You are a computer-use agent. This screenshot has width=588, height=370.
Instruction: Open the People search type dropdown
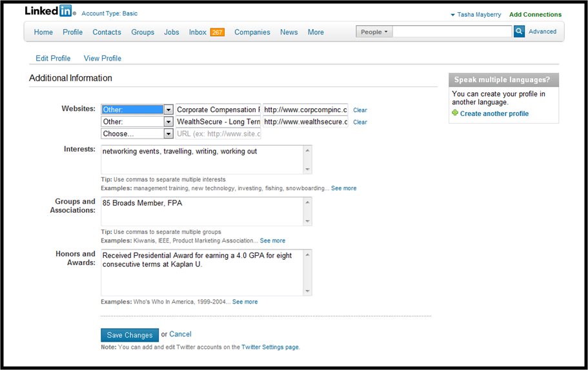[x=374, y=32]
